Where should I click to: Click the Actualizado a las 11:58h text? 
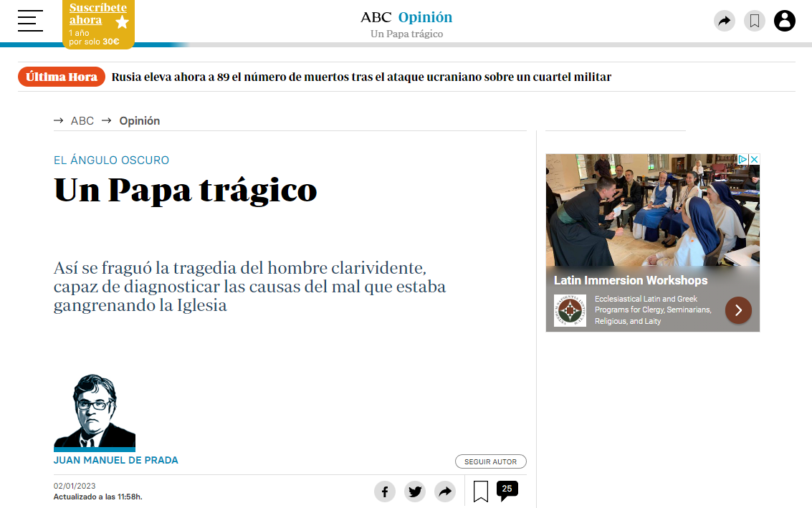pos(98,497)
